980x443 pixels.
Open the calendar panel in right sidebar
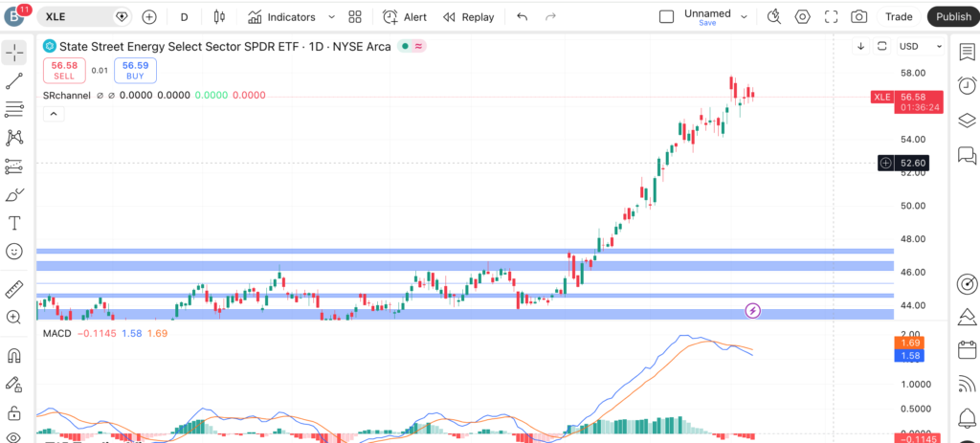(967, 349)
